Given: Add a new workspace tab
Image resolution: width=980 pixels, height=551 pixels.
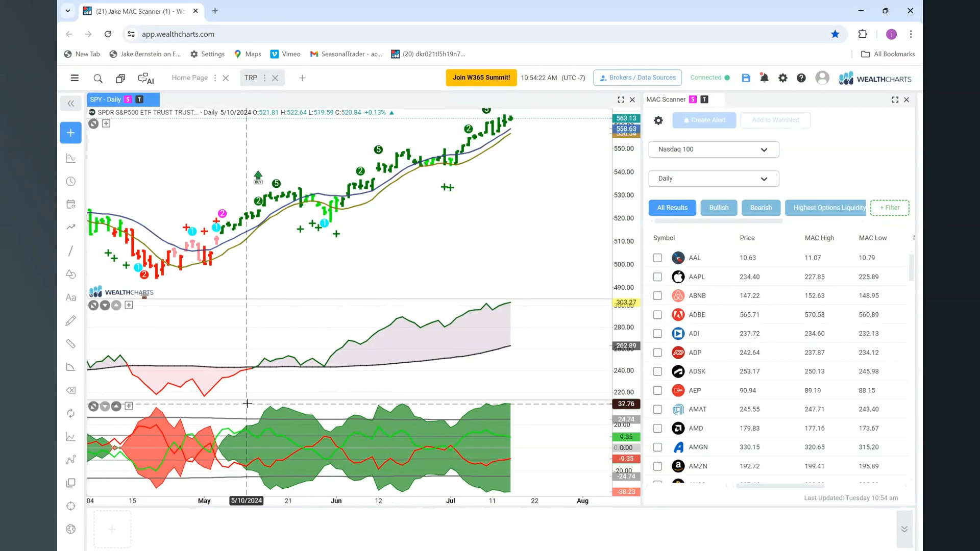Looking at the screenshot, I should click(x=302, y=78).
